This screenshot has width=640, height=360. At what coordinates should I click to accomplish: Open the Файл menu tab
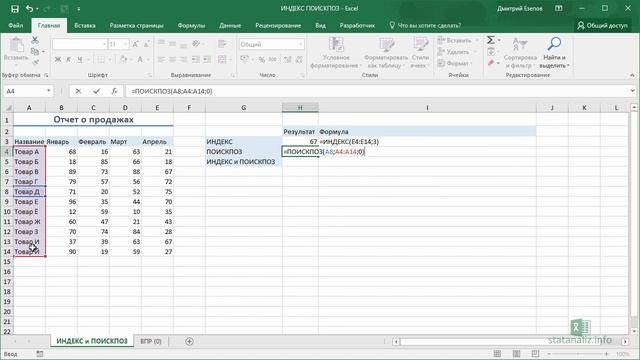[16, 25]
